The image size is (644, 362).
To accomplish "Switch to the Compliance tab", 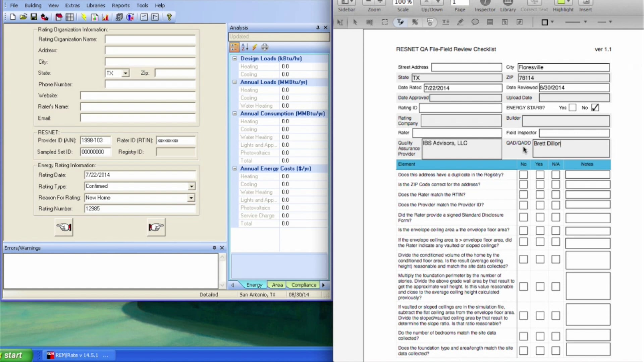I will point(303,285).
